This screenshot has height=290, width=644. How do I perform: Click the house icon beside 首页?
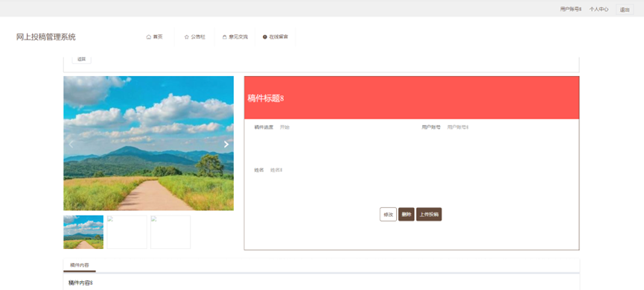(149, 37)
